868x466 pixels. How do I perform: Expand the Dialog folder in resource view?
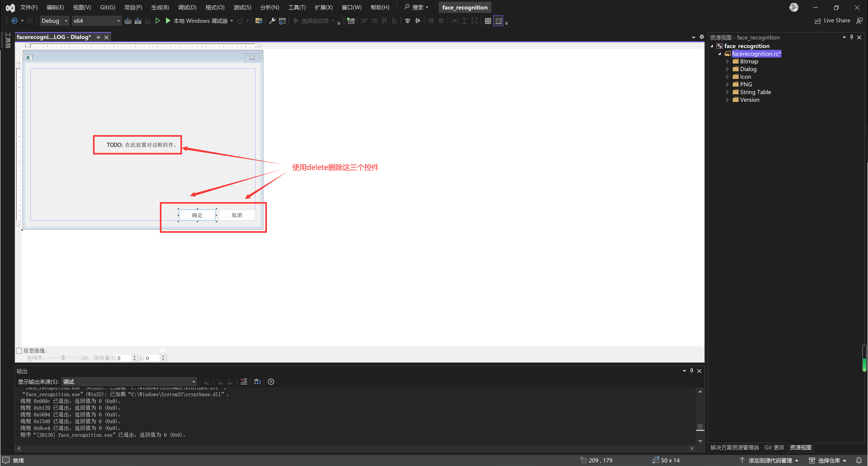point(728,69)
